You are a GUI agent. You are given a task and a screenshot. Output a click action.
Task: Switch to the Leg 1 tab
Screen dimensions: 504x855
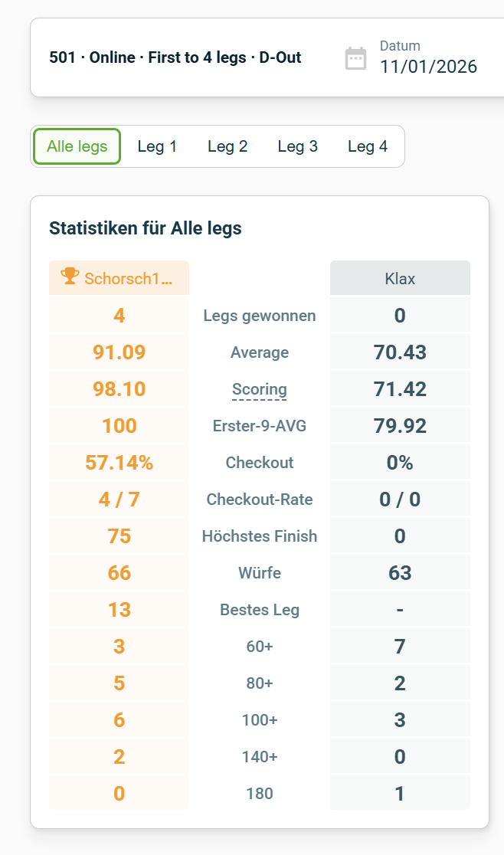pos(157,146)
